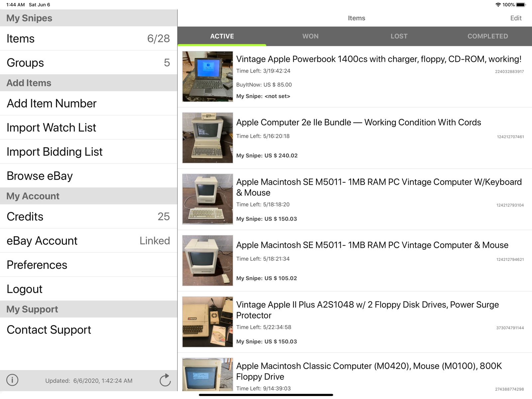Tap item number 124212793104
Screen dimensions: 532x399
[x=510, y=205]
